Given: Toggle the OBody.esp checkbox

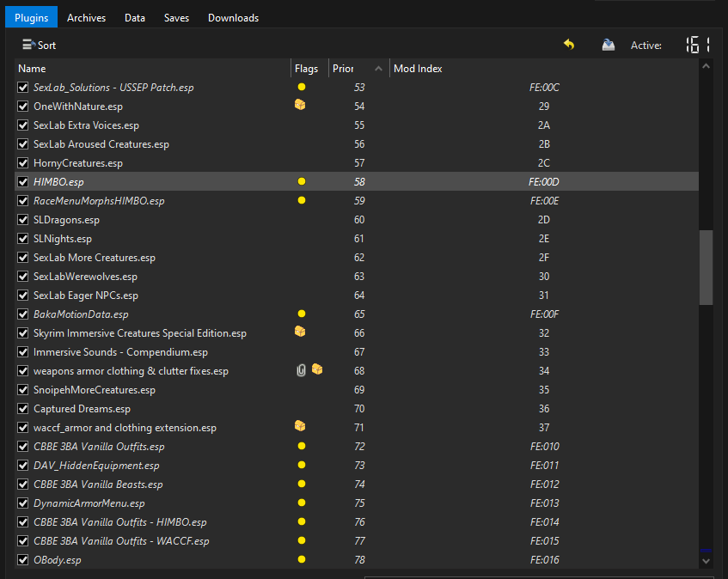Looking at the screenshot, I should [x=22, y=559].
